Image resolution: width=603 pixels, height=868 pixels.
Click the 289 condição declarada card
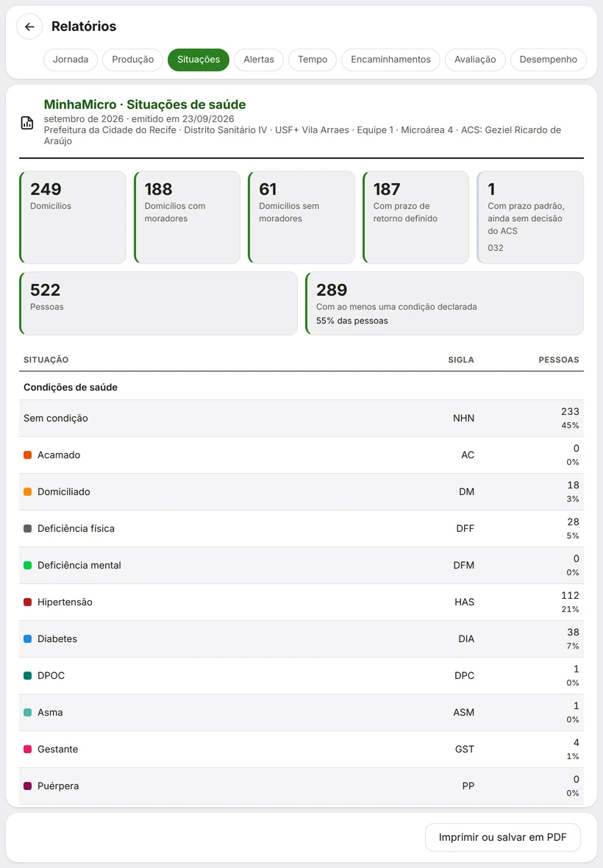pyautogui.click(x=444, y=303)
